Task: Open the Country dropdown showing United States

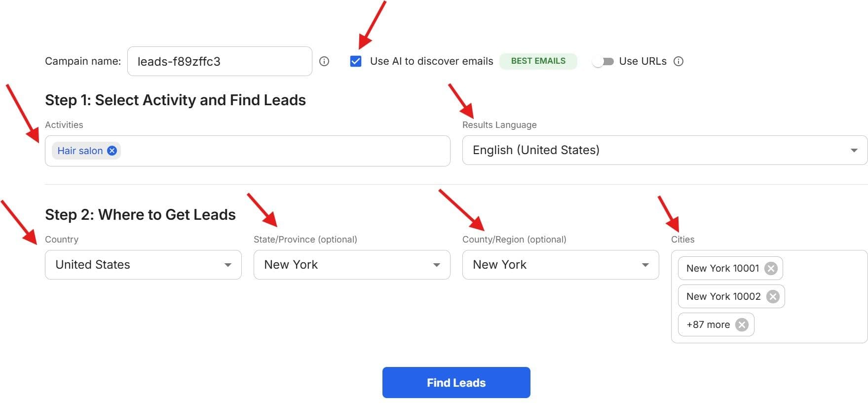Action: click(143, 265)
